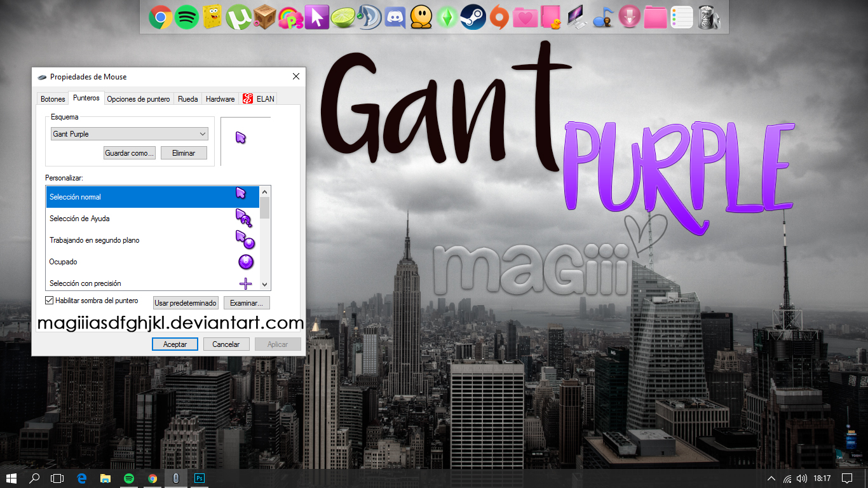868x488 pixels.
Task: Open the Recycle Bin icon in the dock
Action: coord(710,17)
